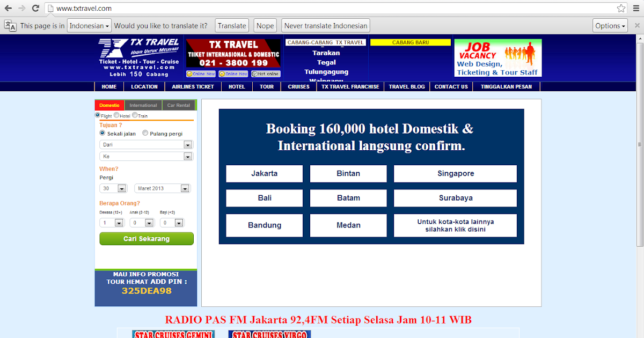Screen dimensions: 644x338
Task: Select the Bintan hotel button
Action: (x=348, y=174)
